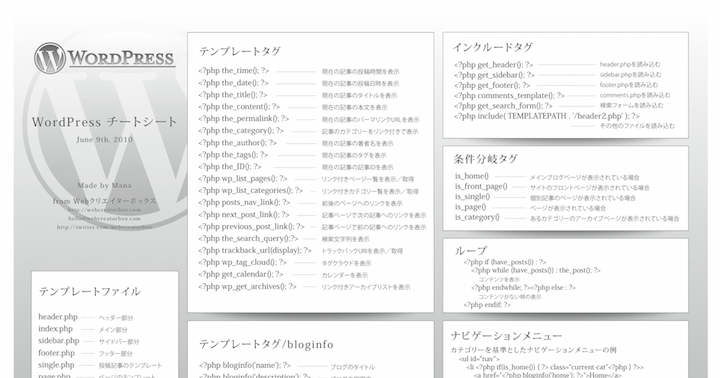Click the 'ループ' section heading
This screenshot has height=378, width=720.
471,251
